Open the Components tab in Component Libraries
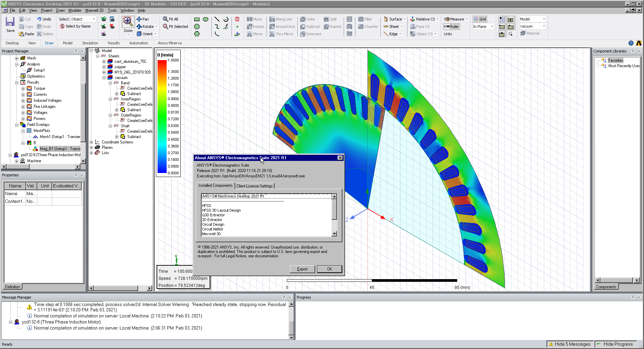 [x=606, y=287]
